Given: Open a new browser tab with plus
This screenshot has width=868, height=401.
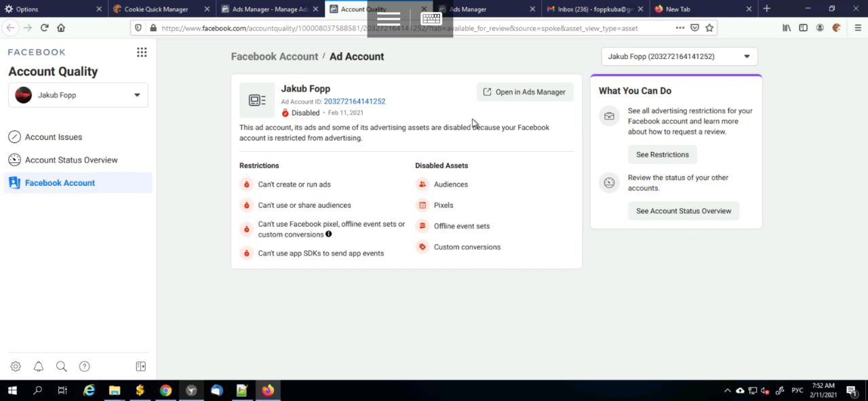Looking at the screenshot, I should 767,9.
